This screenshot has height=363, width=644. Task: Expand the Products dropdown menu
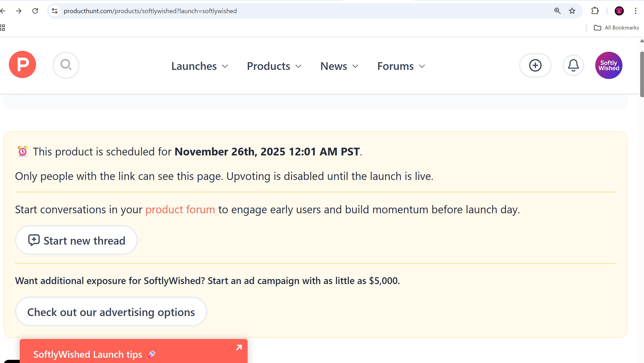[x=274, y=66]
